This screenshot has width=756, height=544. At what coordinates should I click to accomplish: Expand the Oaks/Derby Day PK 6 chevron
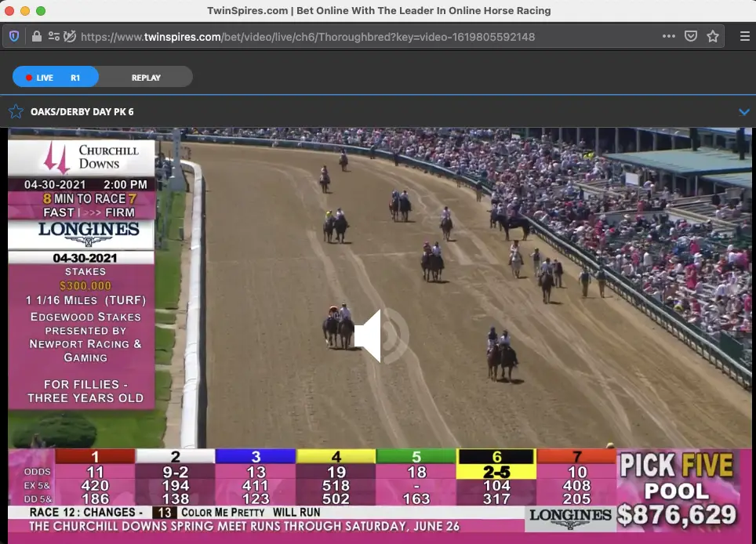(744, 112)
